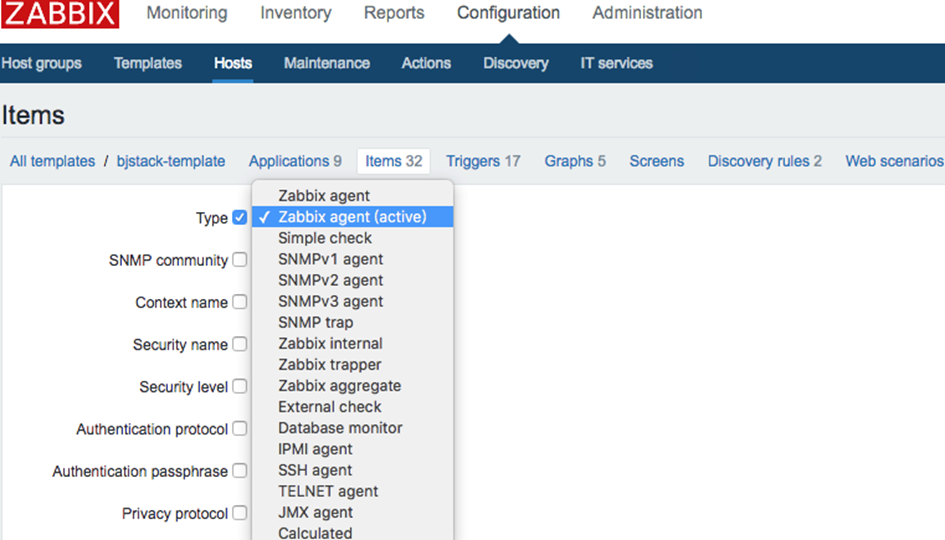Go to Templates submenu

click(x=148, y=63)
